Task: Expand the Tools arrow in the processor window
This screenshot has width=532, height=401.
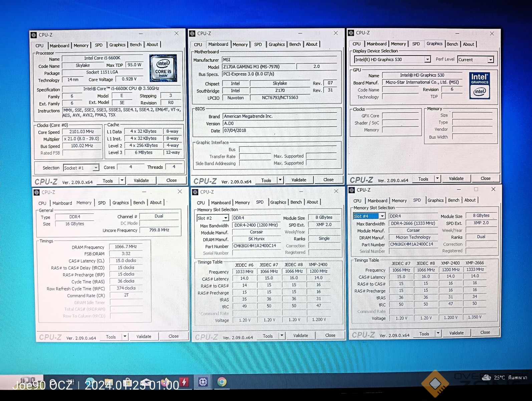Action: pos(122,180)
